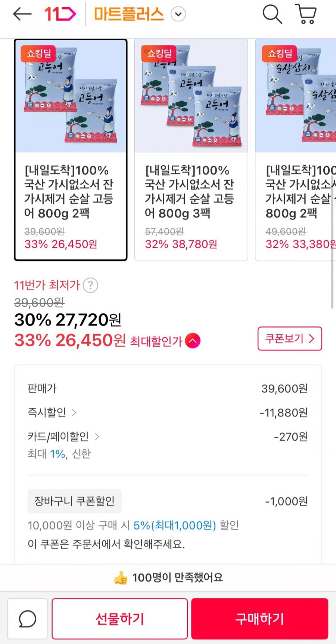The height and width of the screenshot is (644, 336).
Task: Tap the 100명이 만족했어요 banner text
Action: [177, 578]
